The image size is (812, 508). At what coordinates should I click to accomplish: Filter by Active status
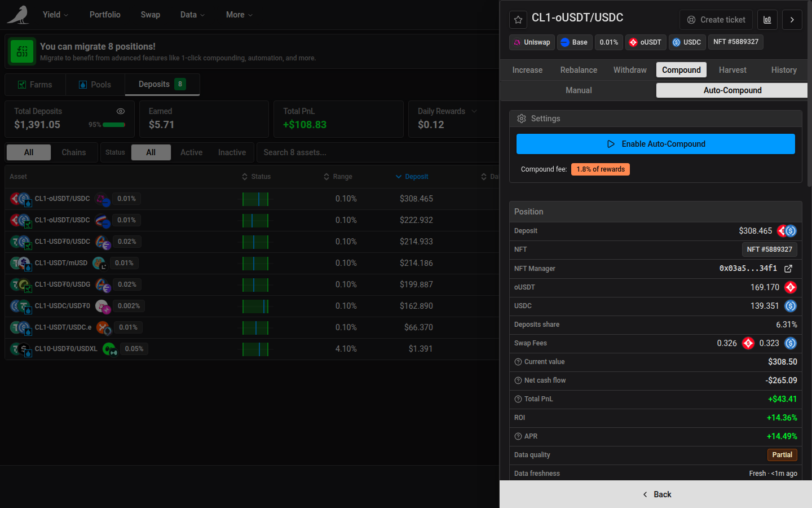click(191, 152)
